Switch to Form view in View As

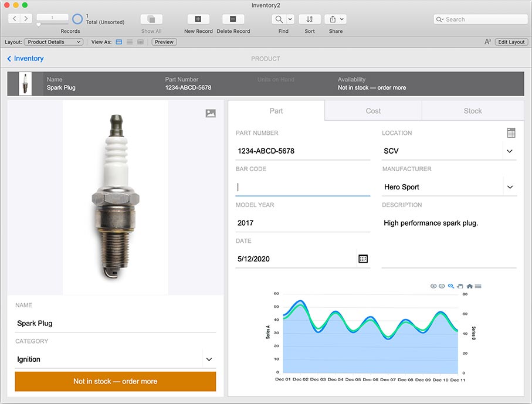119,42
